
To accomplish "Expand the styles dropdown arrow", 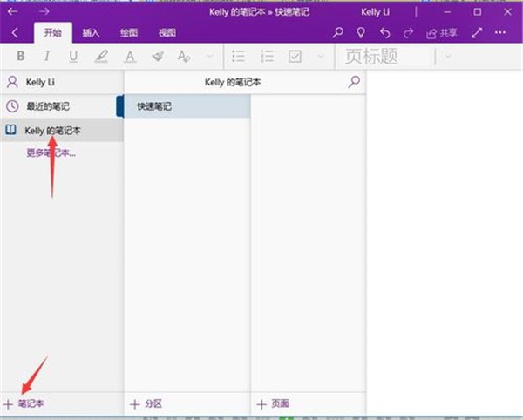I will pos(448,56).
